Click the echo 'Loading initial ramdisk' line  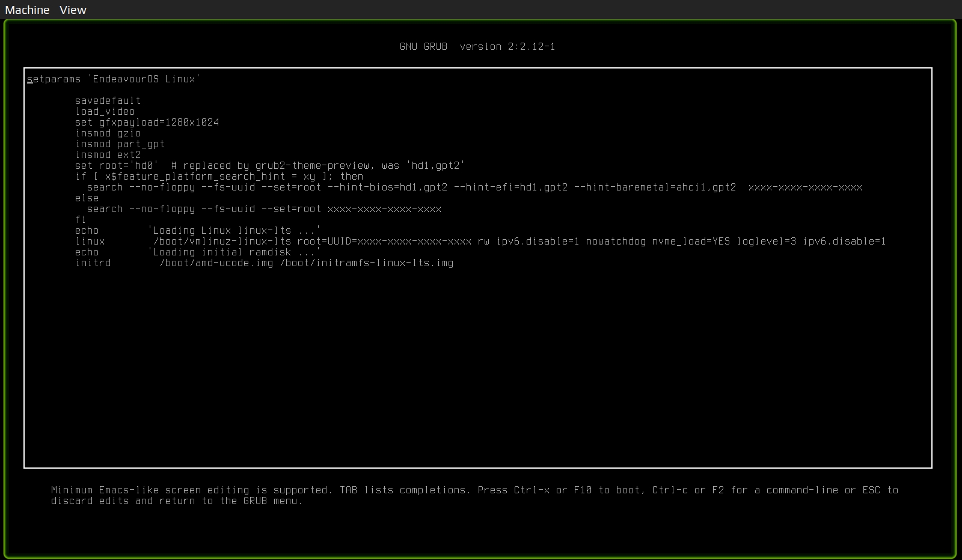click(198, 252)
